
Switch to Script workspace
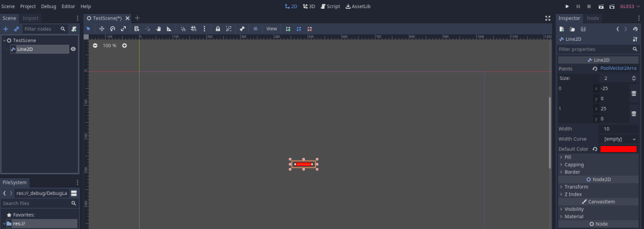pyautogui.click(x=330, y=6)
